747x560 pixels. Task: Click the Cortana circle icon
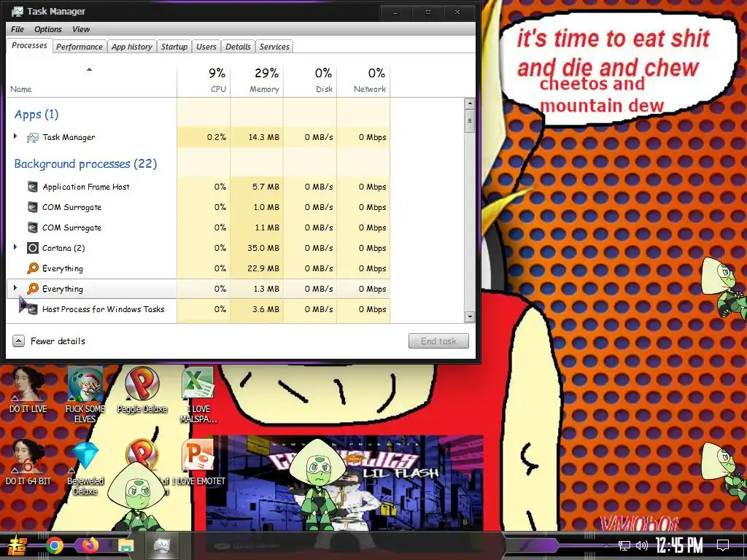(32, 248)
